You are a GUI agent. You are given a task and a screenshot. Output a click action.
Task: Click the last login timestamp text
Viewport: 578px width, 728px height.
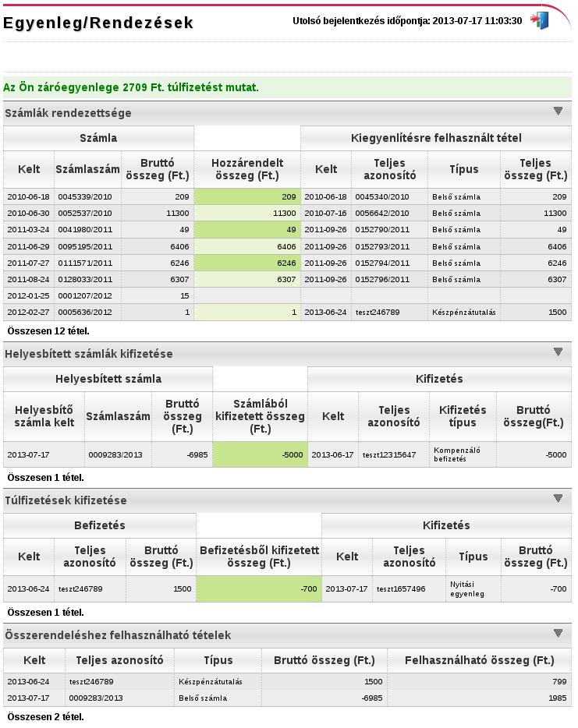pos(407,21)
